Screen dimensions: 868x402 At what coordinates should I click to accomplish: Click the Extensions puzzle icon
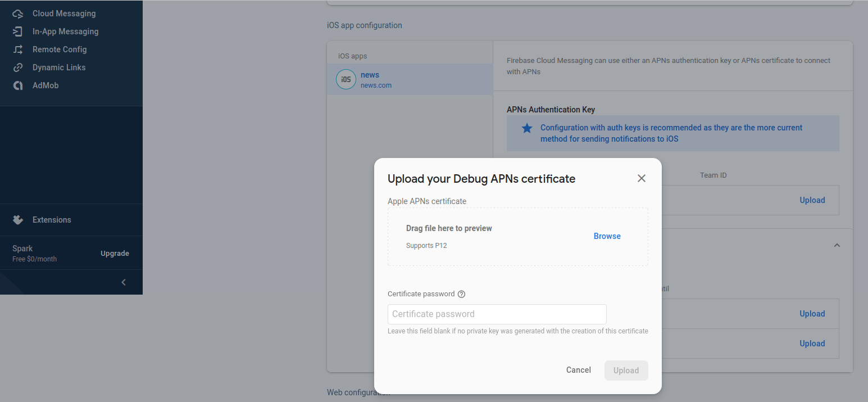coord(18,220)
